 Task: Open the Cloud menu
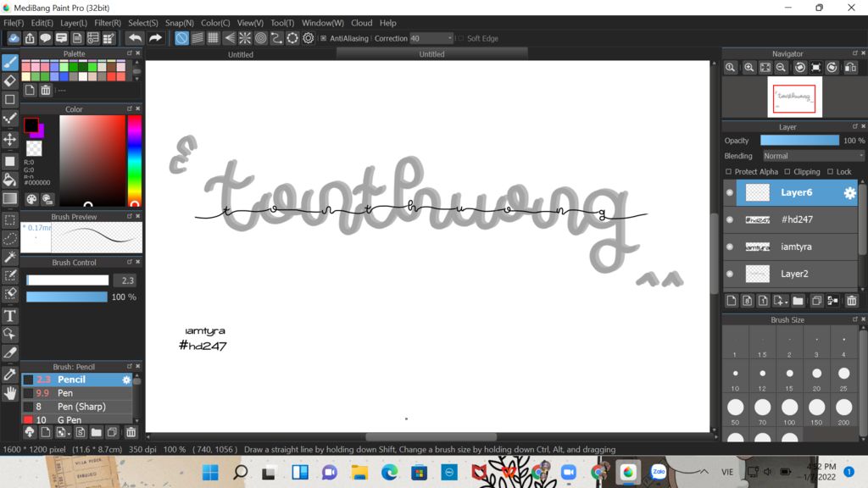pyautogui.click(x=361, y=23)
